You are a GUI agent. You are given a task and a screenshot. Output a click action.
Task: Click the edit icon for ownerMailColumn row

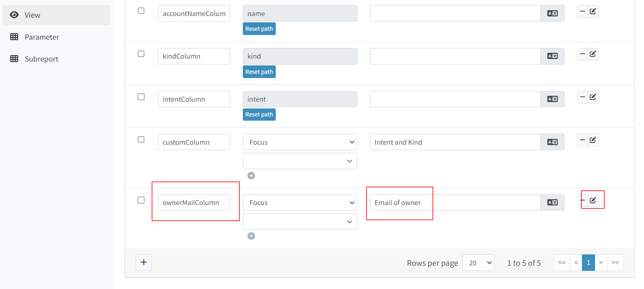593,200
